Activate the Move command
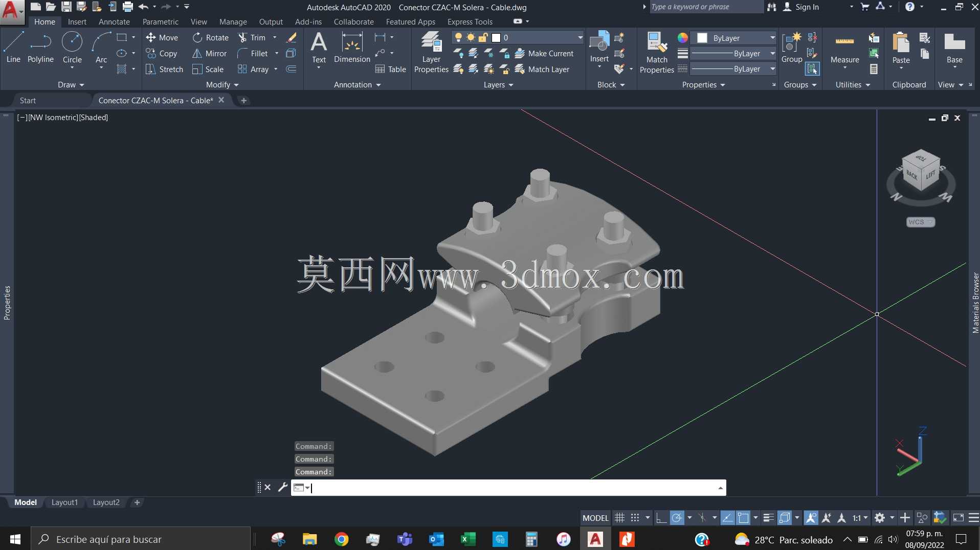 point(162,37)
